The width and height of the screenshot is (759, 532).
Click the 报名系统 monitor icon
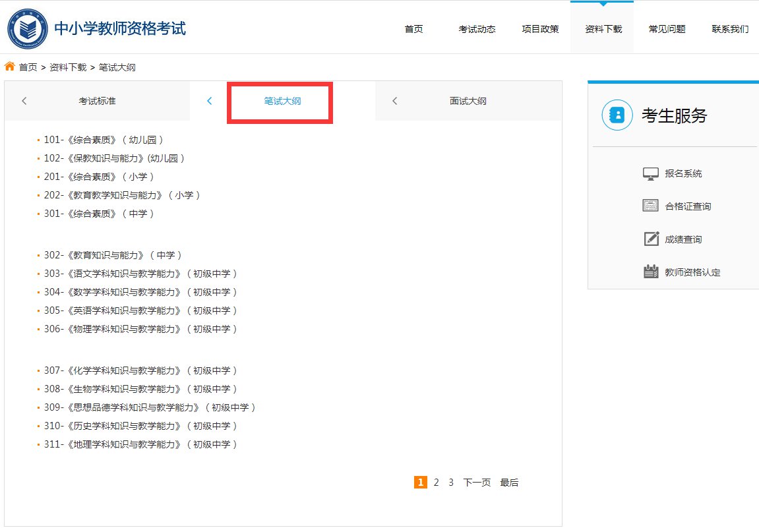(x=650, y=173)
